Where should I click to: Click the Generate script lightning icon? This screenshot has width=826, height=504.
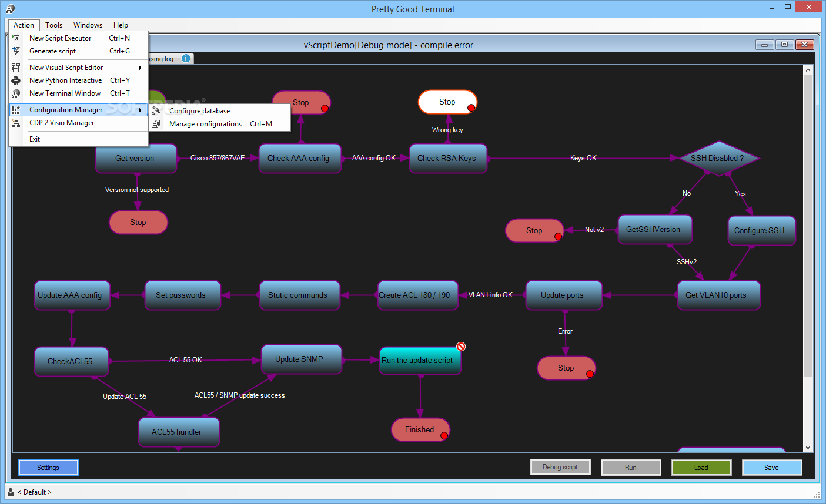click(16, 51)
